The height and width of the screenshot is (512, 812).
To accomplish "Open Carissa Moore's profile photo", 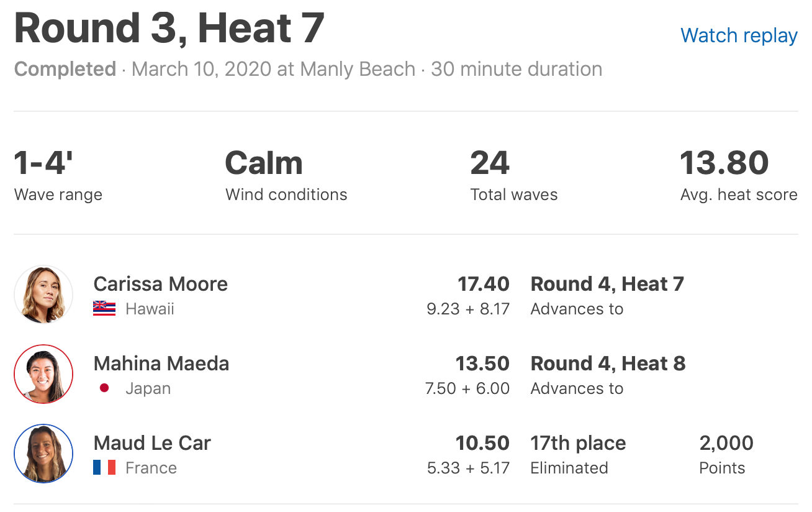I will [x=43, y=295].
